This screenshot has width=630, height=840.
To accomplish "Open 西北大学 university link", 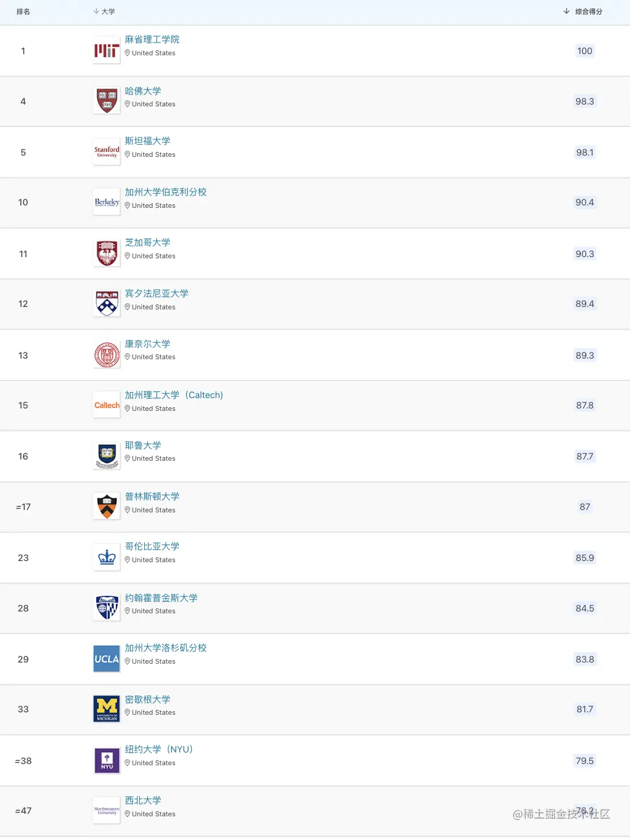I will [x=143, y=800].
